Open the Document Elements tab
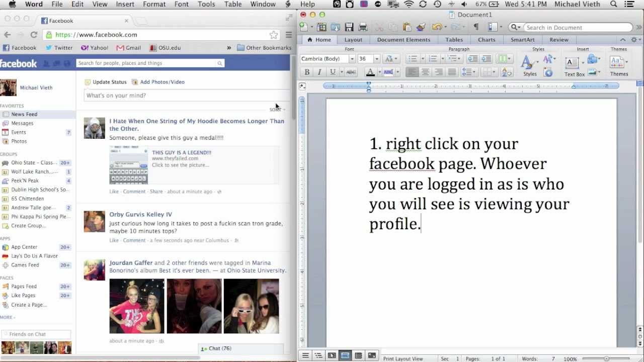The width and height of the screenshot is (644, 362). pos(404,40)
